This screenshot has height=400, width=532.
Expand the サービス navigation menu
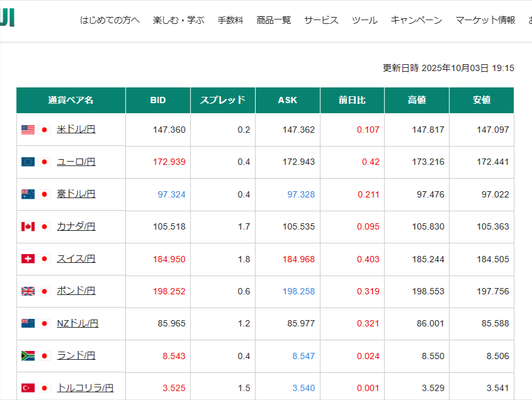click(321, 20)
